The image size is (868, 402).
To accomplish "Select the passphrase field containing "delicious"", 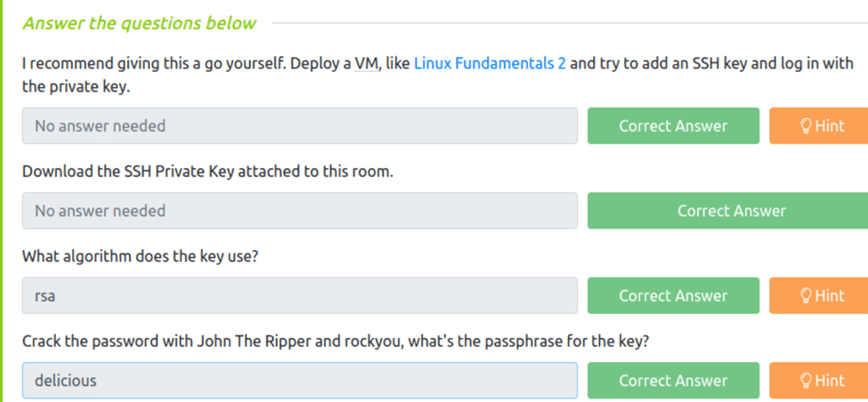I will 299,381.
